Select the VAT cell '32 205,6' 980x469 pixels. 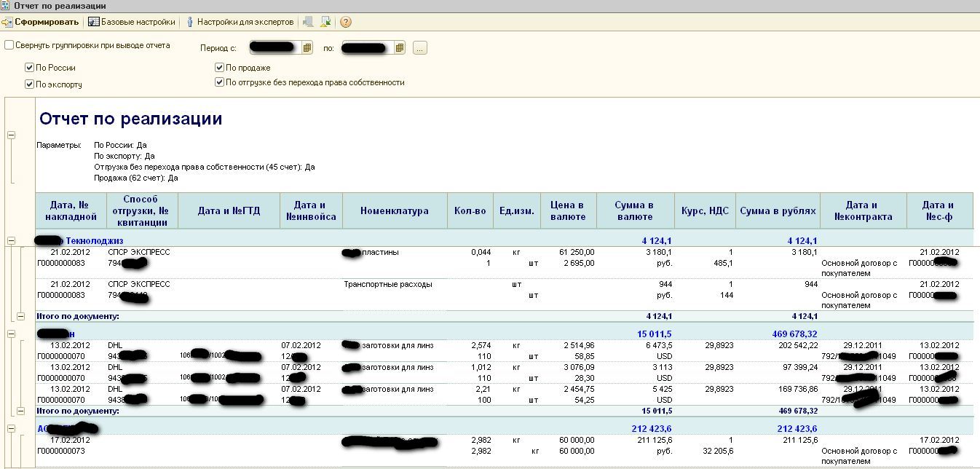(x=717, y=451)
